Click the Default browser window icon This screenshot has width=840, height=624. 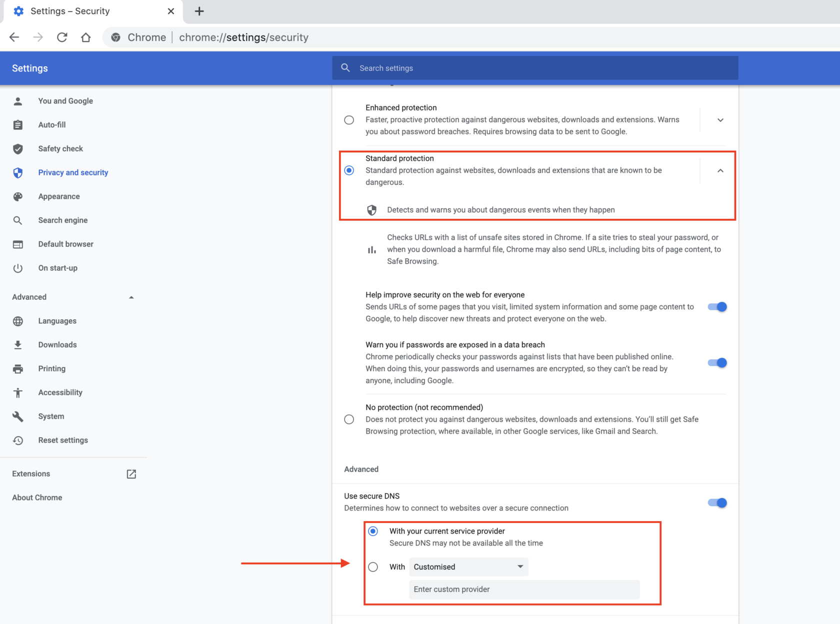coord(18,244)
